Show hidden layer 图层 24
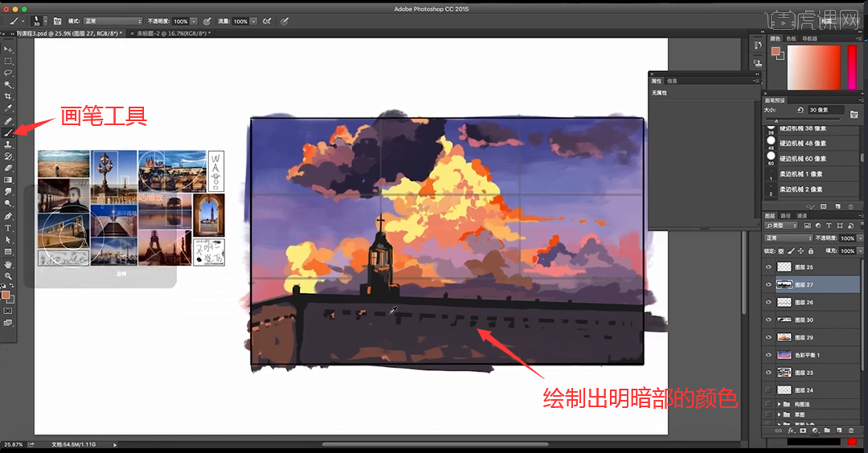868x453 pixels. pos(769,390)
